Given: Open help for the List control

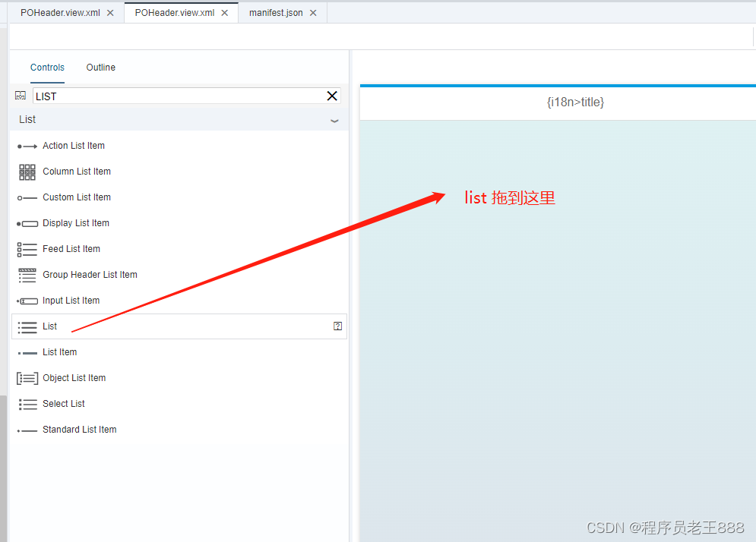Looking at the screenshot, I should pos(337,326).
